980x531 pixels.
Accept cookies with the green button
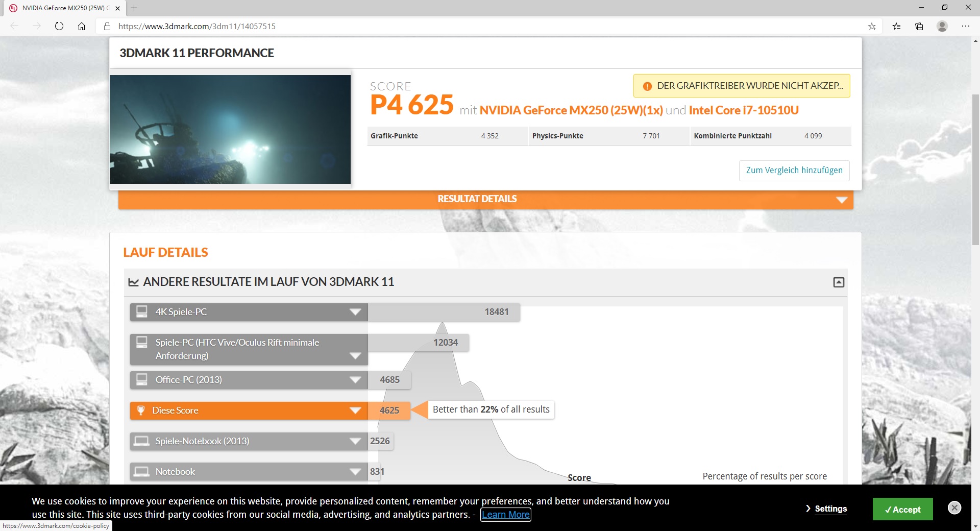coord(902,509)
